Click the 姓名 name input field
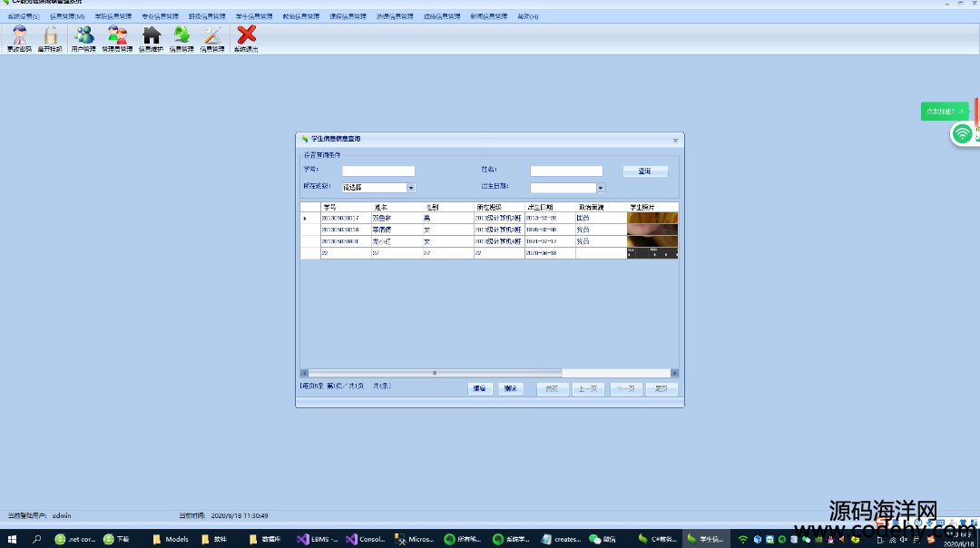The image size is (980, 548). [566, 171]
